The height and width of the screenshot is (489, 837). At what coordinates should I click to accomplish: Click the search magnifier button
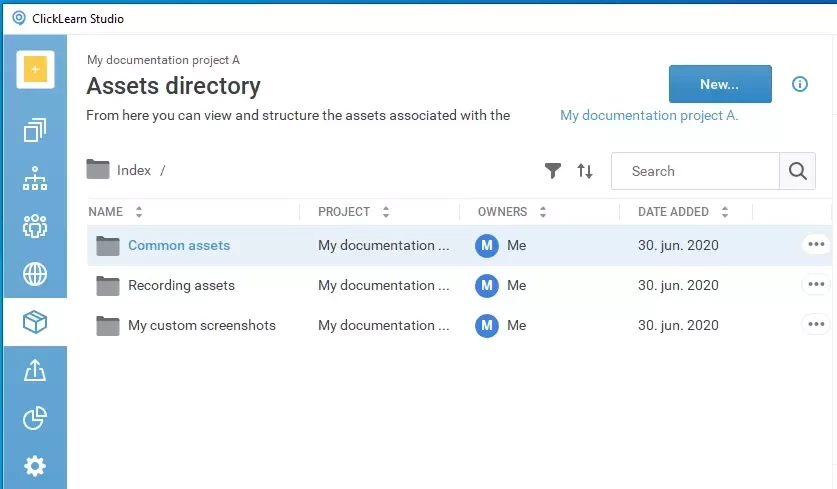(x=797, y=171)
